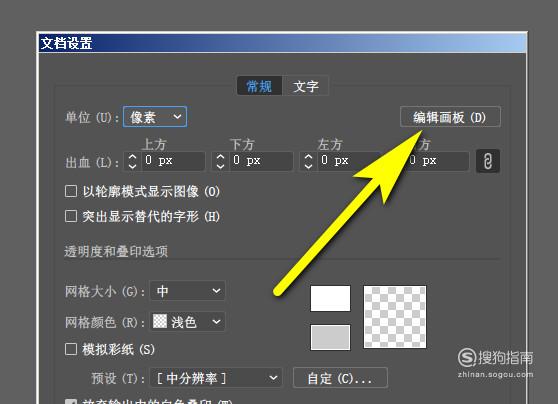The width and height of the screenshot is (558, 404).
Task: Click the 文档设置 dialog title bar
Action: pyautogui.click(x=283, y=43)
